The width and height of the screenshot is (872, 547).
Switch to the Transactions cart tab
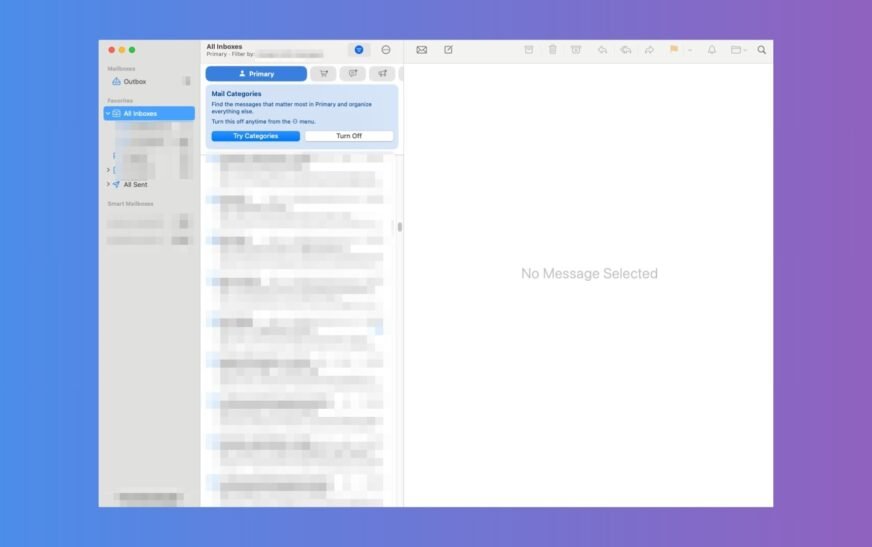(323, 74)
